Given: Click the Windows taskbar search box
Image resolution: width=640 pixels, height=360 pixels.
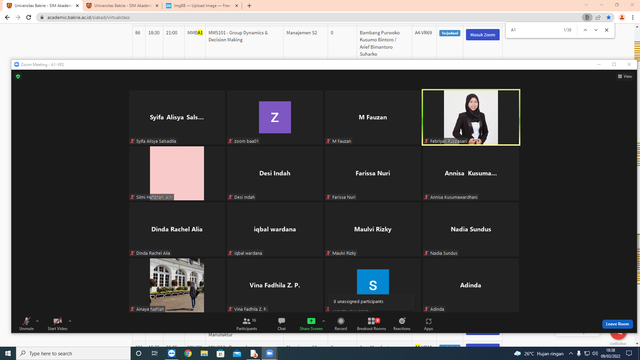Looking at the screenshot, I should click(73, 353).
